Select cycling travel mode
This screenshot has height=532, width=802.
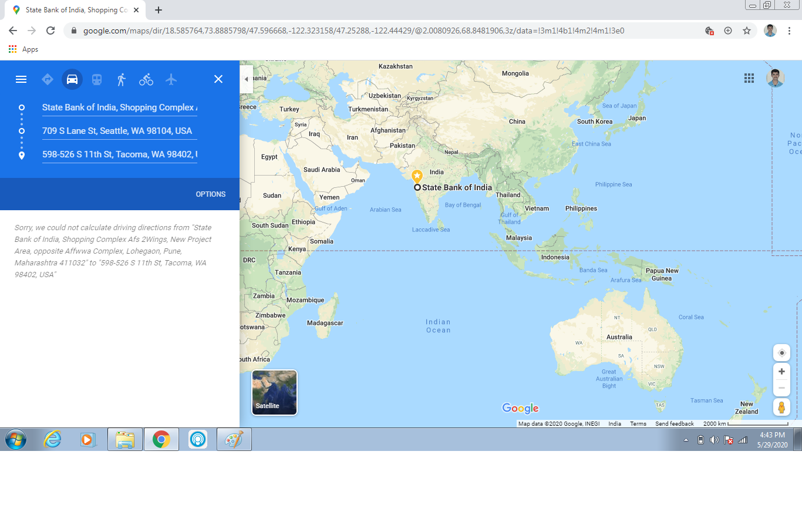coord(146,79)
